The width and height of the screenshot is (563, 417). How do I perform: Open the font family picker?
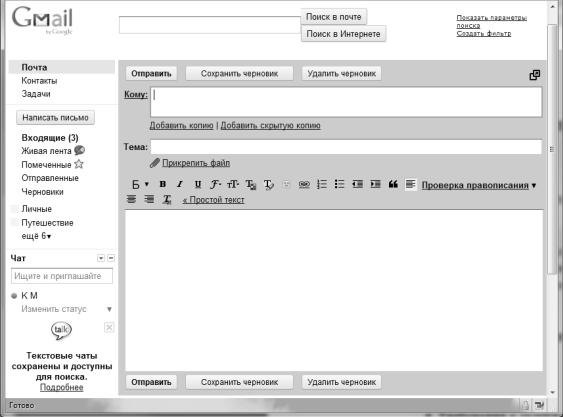point(215,184)
